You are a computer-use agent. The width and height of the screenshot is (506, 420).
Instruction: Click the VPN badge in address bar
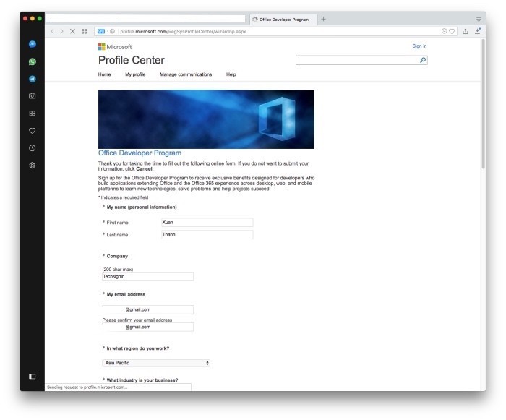coord(101,31)
